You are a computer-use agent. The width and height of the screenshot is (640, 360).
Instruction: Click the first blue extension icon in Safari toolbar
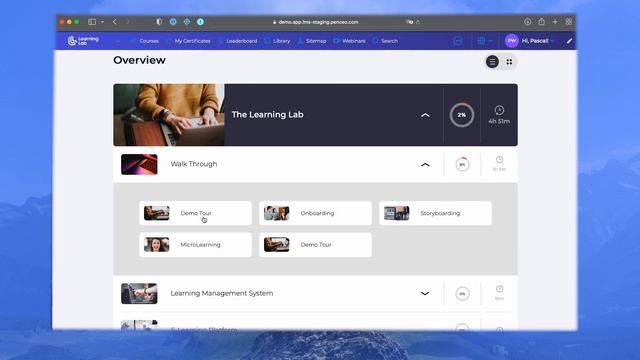[173, 22]
